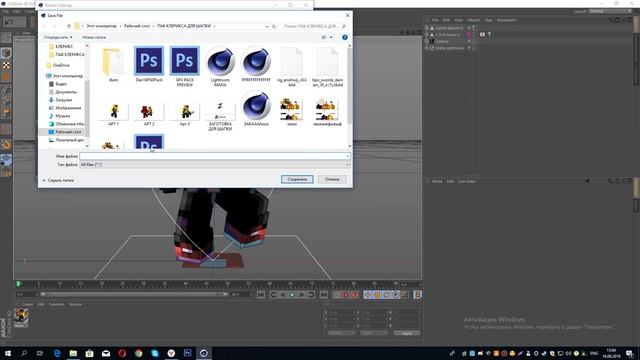Open Function menu in Material Manager

coord(56,304)
